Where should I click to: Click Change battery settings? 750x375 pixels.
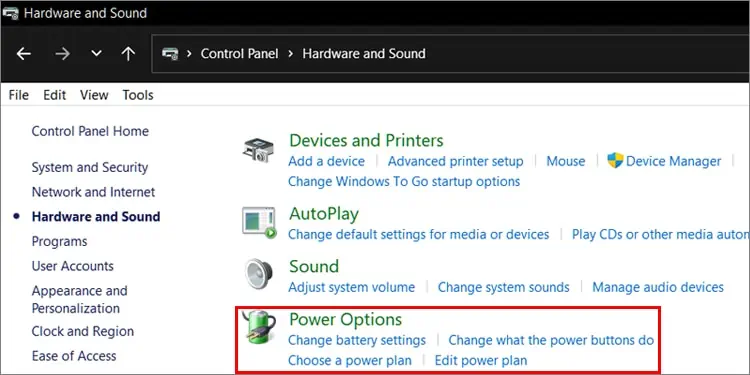pyautogui.click(x=357, y=341)
